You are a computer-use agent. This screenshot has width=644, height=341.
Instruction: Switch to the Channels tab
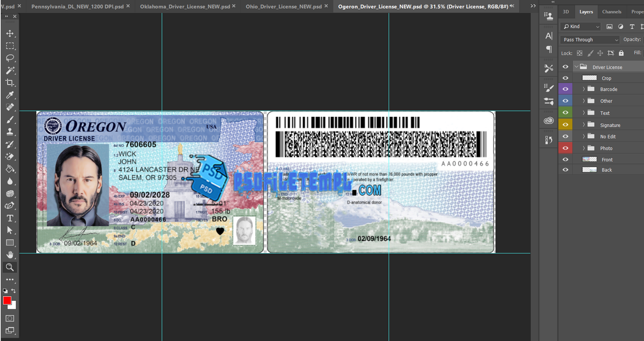pos(611,12)
